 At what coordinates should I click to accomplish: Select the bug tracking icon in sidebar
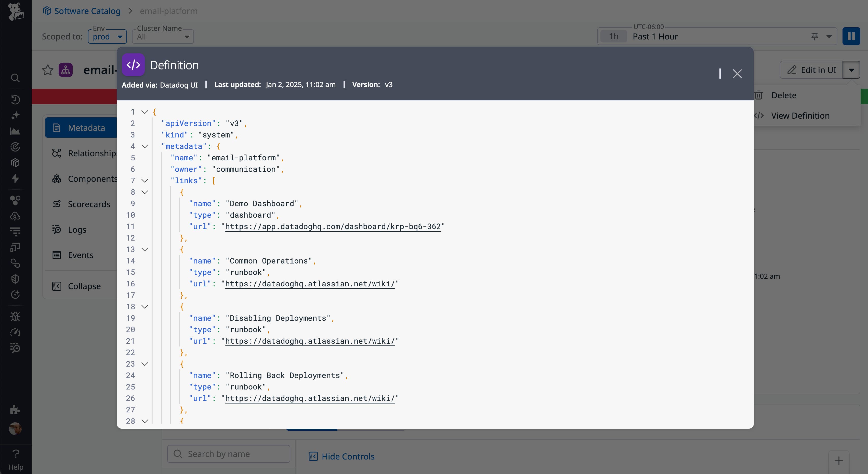[x=16, y=316]
